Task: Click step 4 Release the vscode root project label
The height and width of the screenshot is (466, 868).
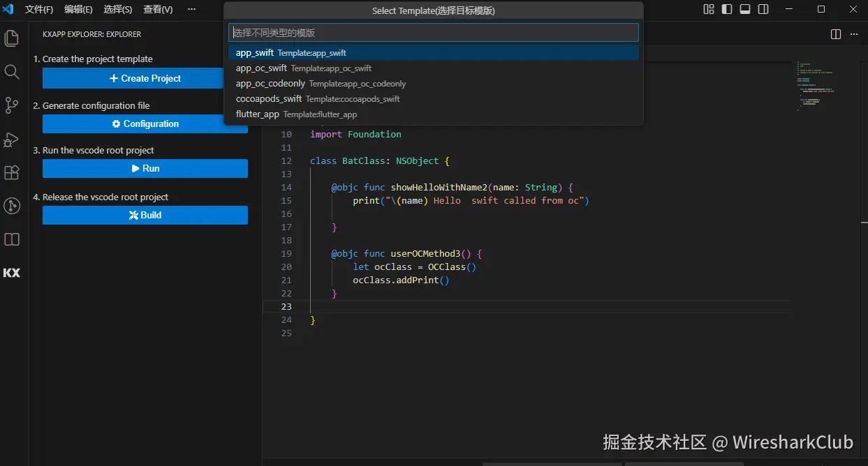Action: [x=101, y=197]
